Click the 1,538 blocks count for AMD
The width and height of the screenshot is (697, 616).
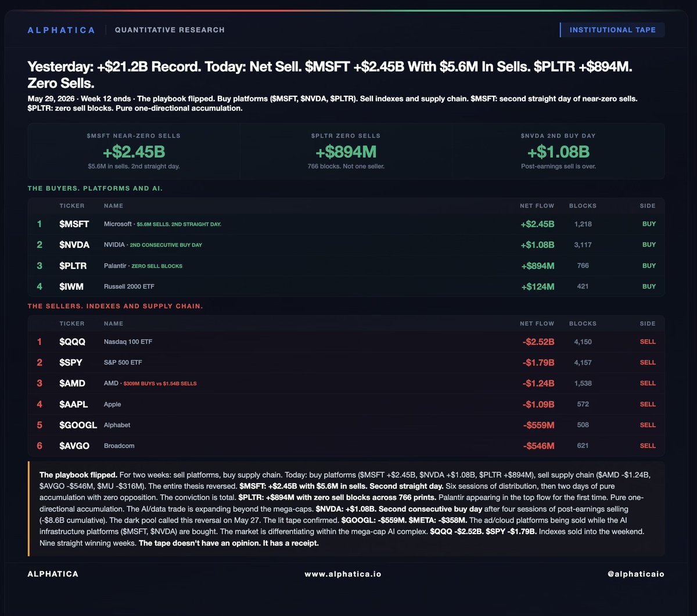pos(583,384)
